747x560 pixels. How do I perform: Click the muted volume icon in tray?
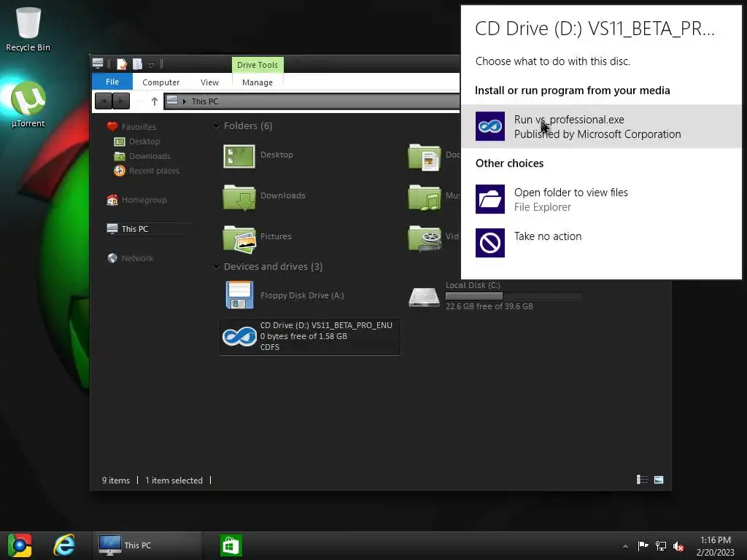coord(678,546)
